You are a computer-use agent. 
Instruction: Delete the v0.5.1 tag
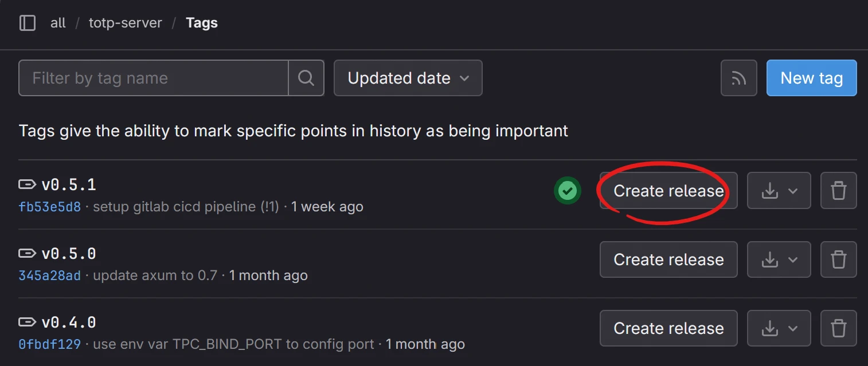[x=838, y=191]
